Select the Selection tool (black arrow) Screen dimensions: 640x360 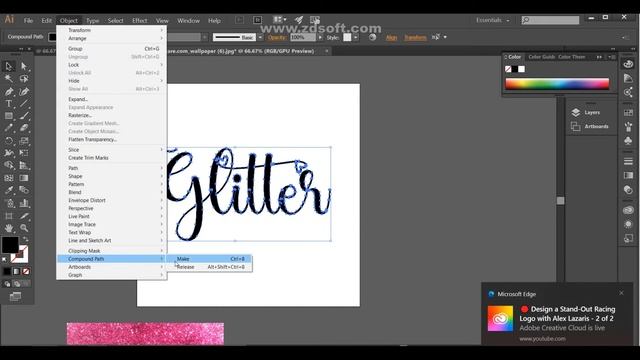point(9,66)
